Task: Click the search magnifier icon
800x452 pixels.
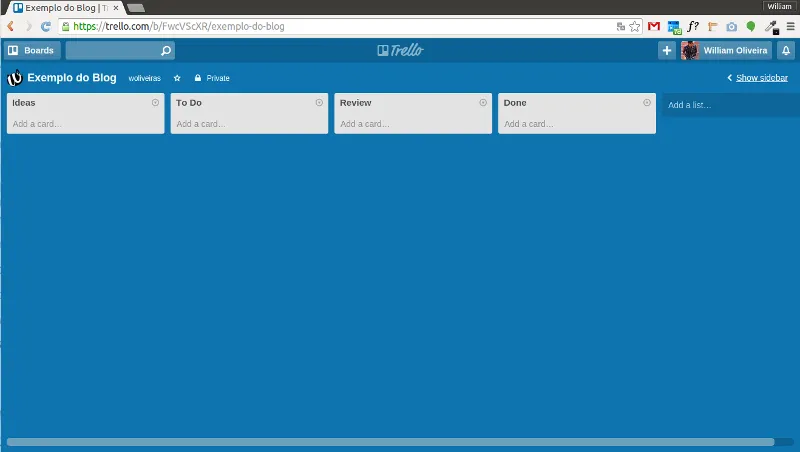Action: pos(166,50)
